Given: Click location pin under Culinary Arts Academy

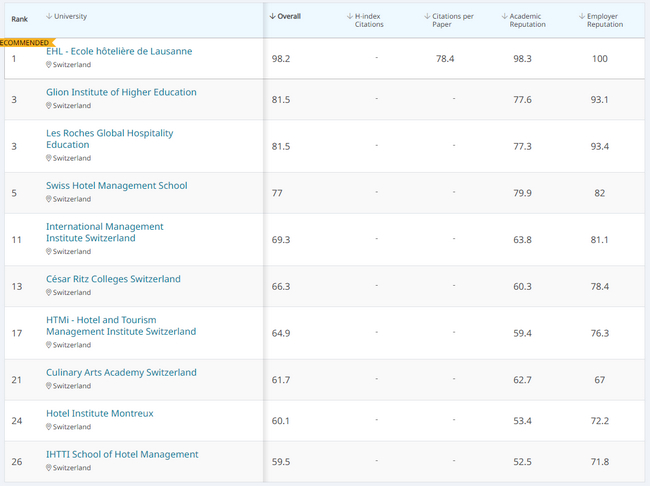Looking at the screenshot, I should click(x=49, y=386).
